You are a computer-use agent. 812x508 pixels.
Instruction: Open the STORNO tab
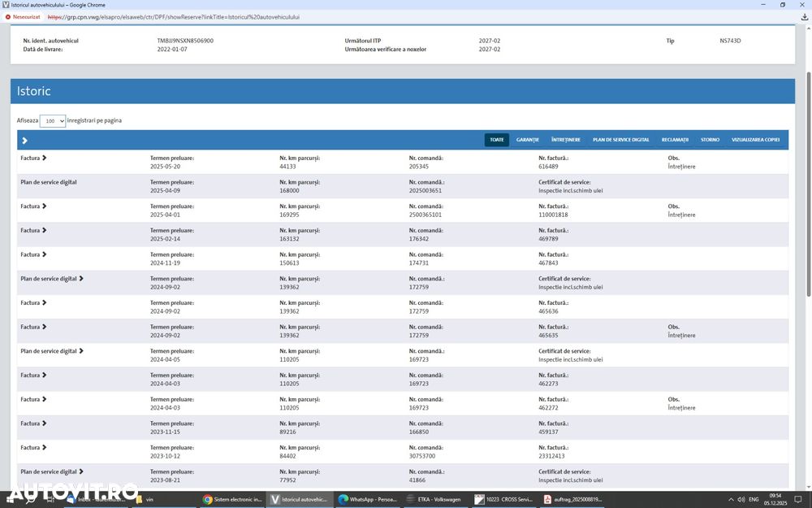[x=710, y=140]
